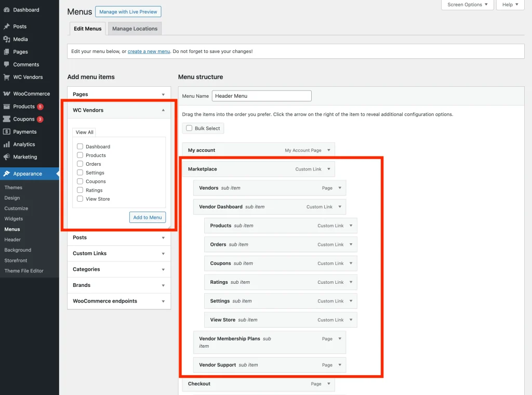
Task: Click the Products pending count badge
Action: [40, 107]
